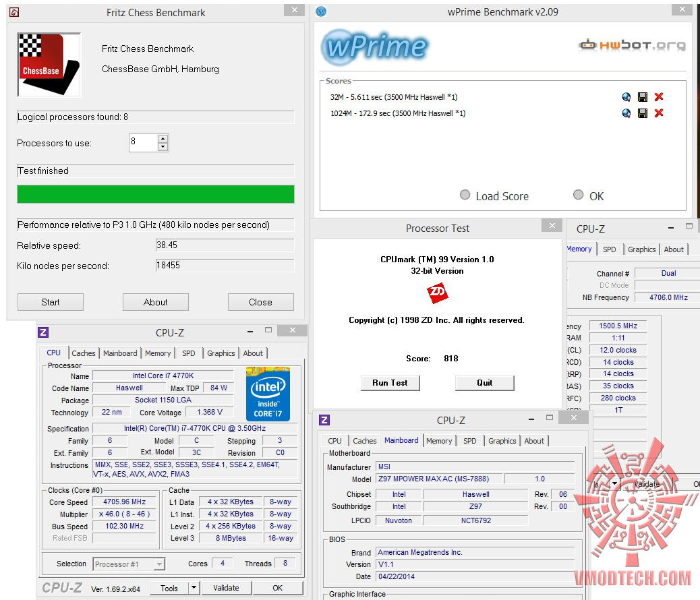
Task: Delete the 32M score with red X
Action: pos(658,96)
